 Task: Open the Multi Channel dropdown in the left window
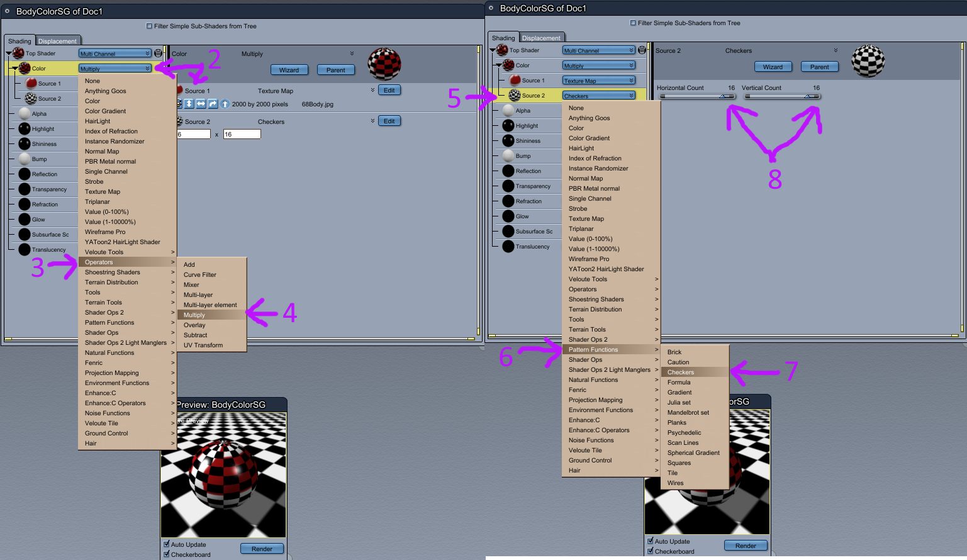click(115, 53)
